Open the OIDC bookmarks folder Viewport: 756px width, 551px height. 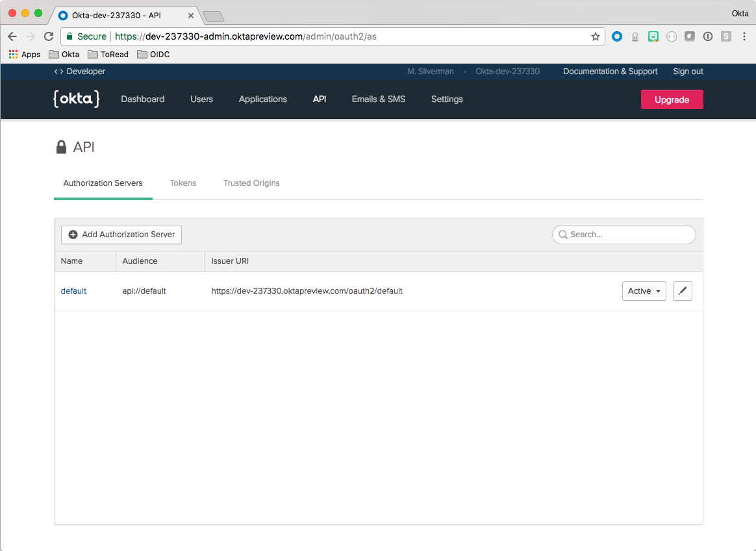(x=153, y=55)
